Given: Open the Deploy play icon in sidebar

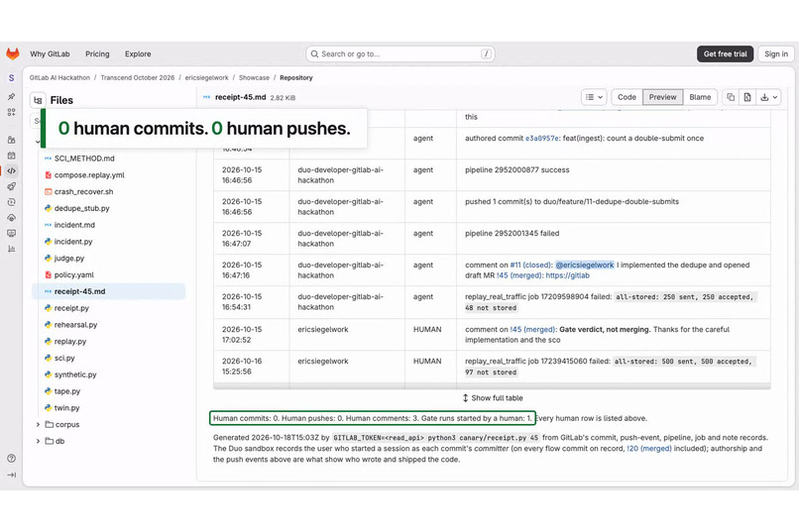Looking at the screenshot, I should 11,202.
